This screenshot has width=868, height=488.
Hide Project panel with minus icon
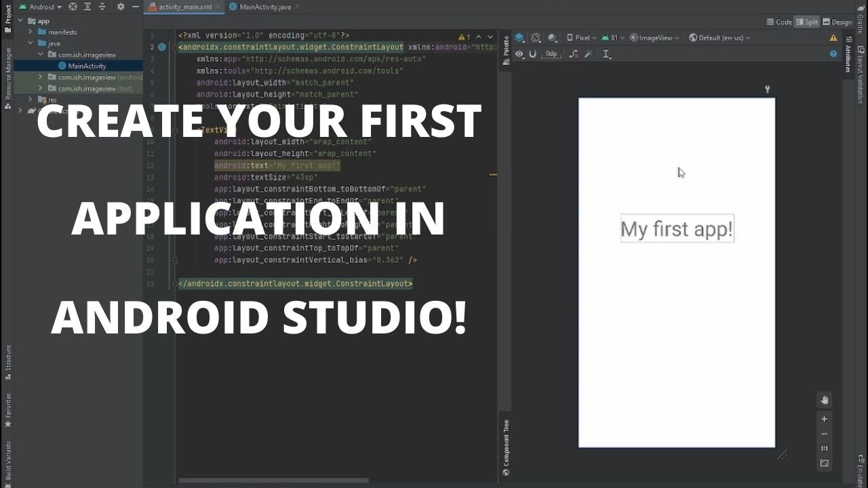coord(136,7)
